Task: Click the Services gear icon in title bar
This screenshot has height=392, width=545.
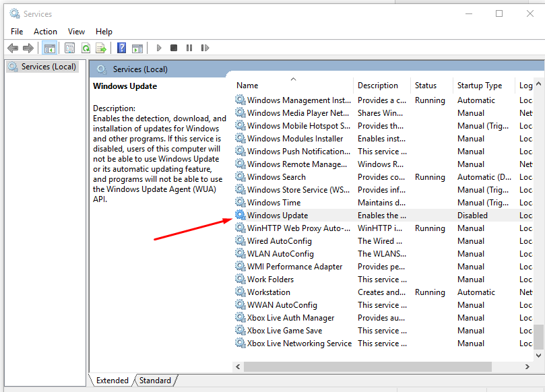Action: coord(15,14)
